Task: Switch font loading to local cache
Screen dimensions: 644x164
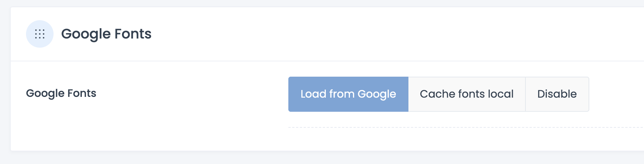Action: [x=467, y=94]
